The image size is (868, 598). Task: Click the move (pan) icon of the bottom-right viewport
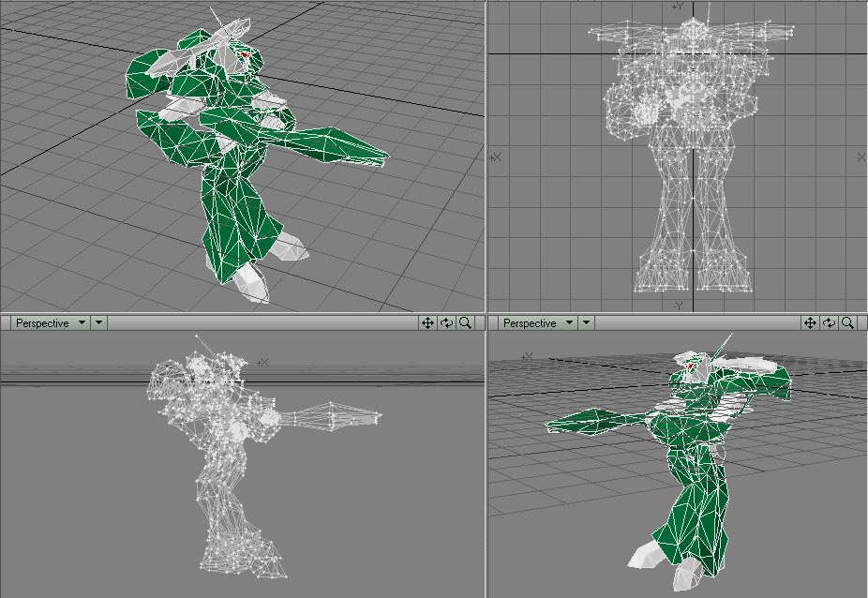810,322
